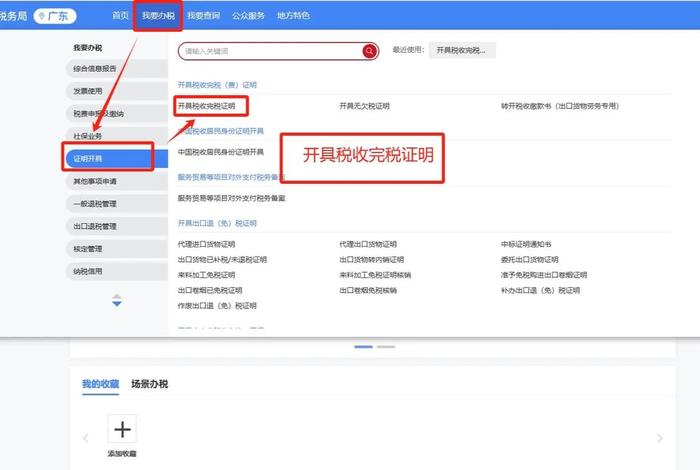Screen dimensions: 700x470
Task: Select 发票使用 in the sidebar
Action: (x=117, y=91)
